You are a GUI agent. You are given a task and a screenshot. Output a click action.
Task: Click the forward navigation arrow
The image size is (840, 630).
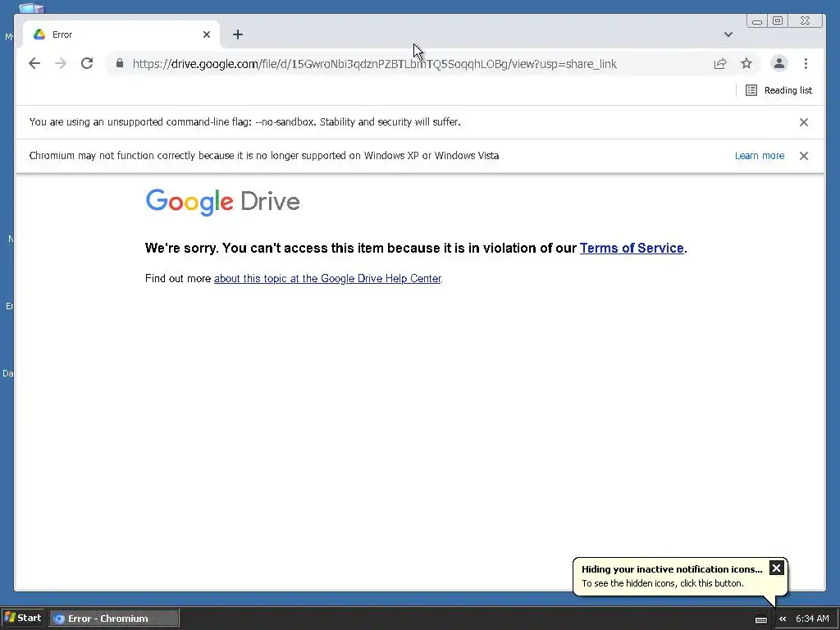[x=61, y=64]
